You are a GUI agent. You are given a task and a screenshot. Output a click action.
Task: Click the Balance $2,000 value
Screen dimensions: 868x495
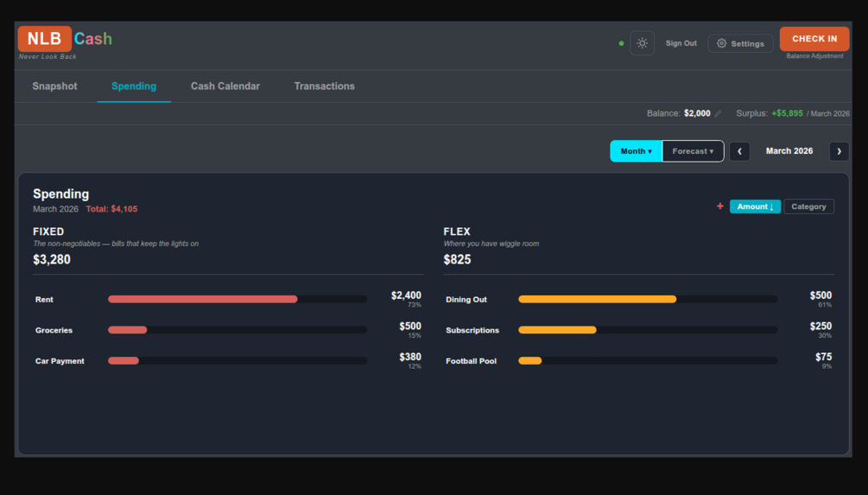(697, 113)
